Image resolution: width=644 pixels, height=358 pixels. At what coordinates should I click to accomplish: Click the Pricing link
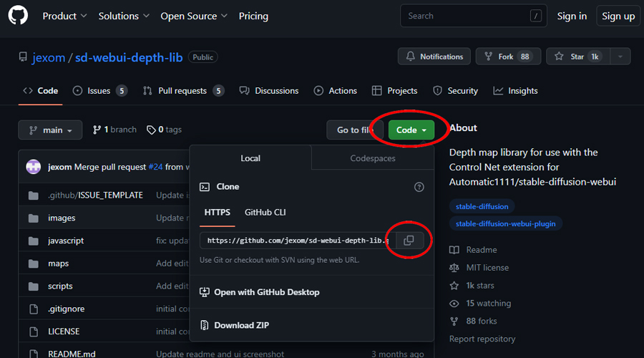click(x=253, y=16)
